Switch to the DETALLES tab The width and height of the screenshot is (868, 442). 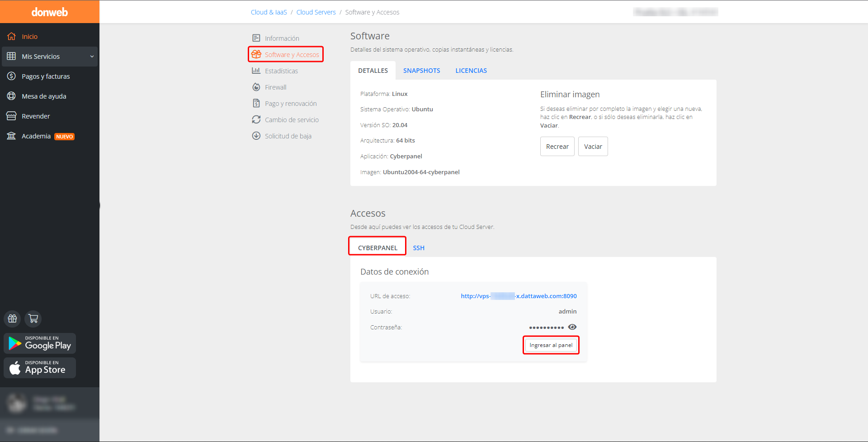pos(373,71)
